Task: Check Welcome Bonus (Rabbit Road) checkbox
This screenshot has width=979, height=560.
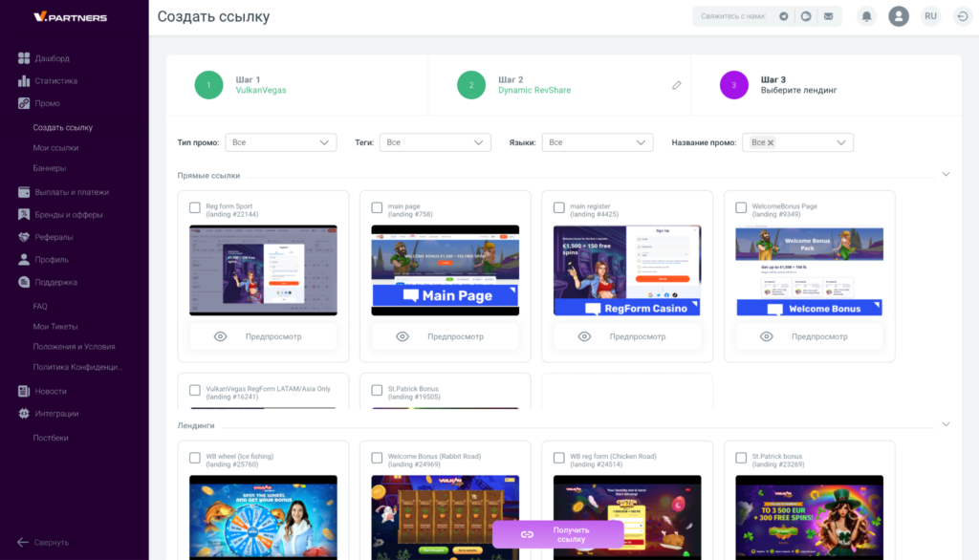Action: (377, 458)
